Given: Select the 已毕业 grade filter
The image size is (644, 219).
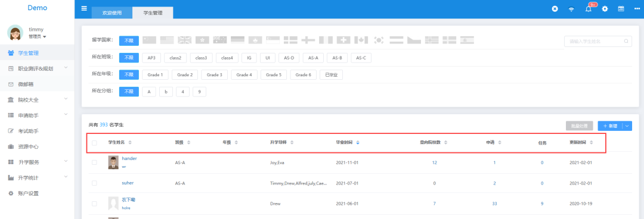Looking at the screenshot, I should click(331, 74).
